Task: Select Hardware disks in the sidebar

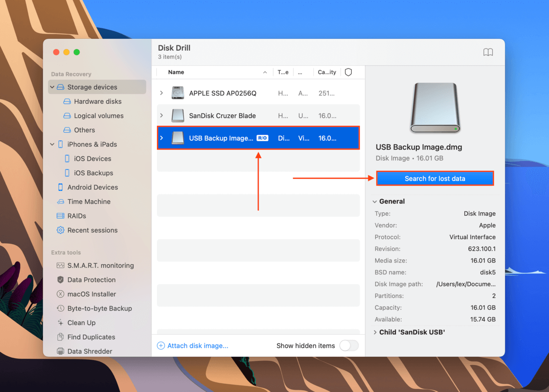Action: click(x=98, y=102)
